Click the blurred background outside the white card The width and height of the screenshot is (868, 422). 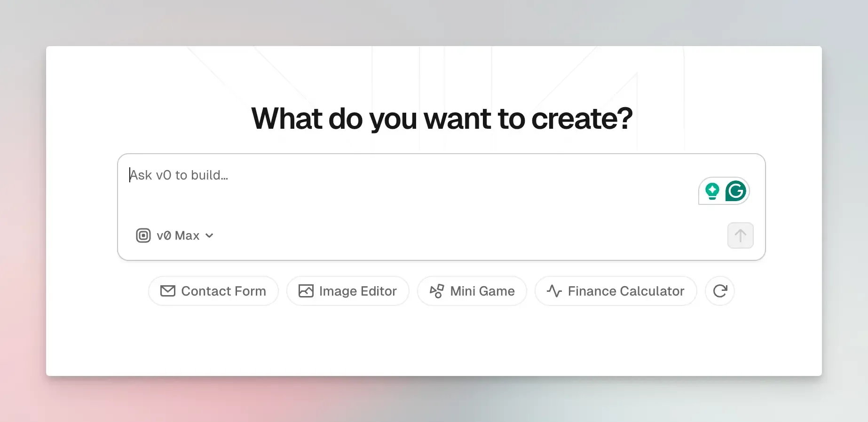click(x=24, y=211)
